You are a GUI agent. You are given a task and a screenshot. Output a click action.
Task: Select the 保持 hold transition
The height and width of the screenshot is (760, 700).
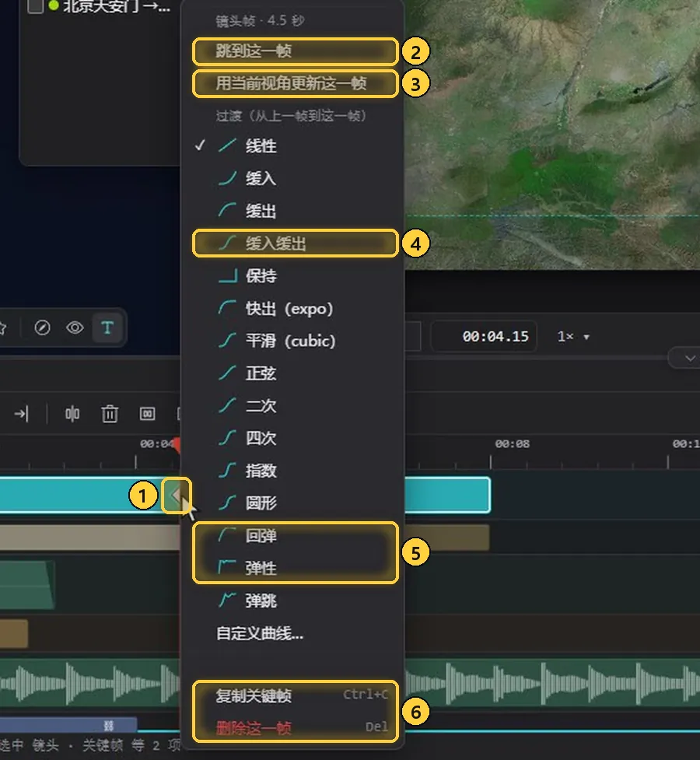click(292, 276)
